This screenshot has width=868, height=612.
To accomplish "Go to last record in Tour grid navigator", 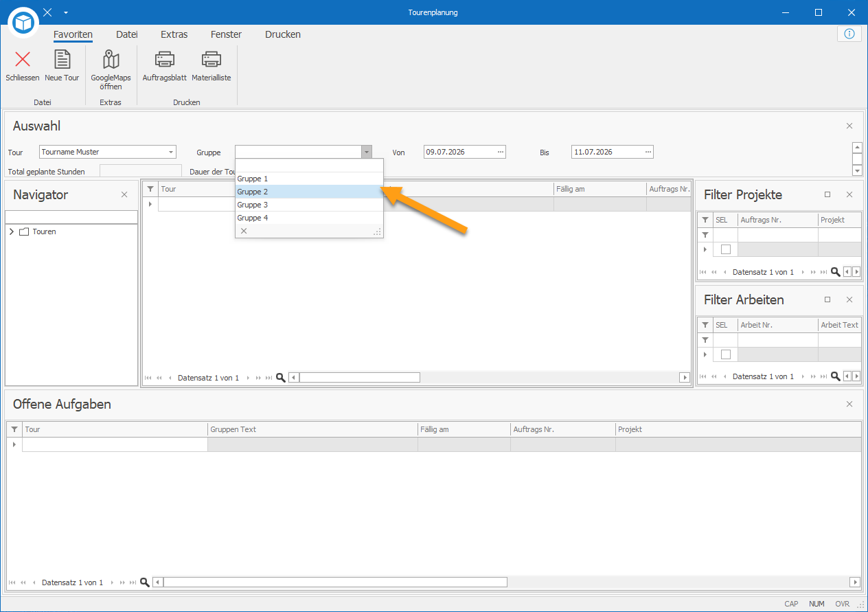I will click(x=269, y=378).
